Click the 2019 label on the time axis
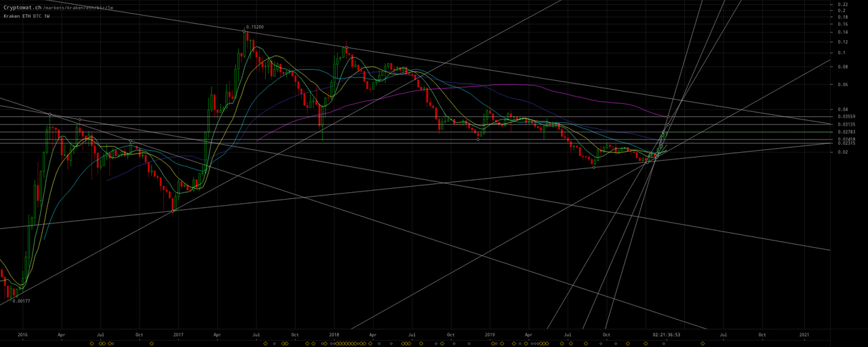 [x=490, y=335]
